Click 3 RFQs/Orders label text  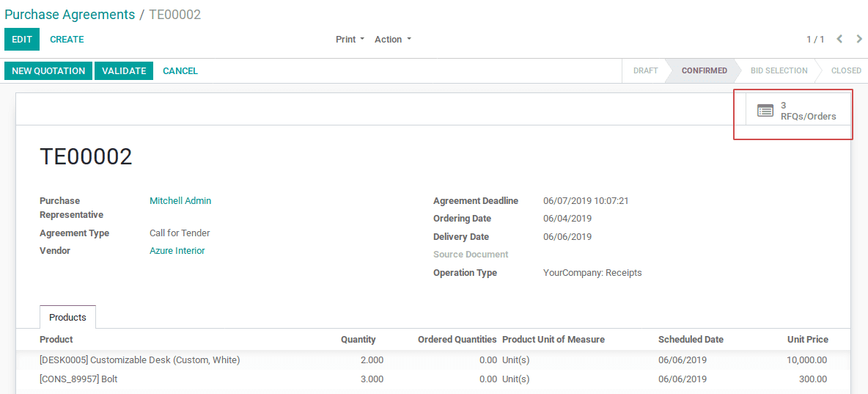tap(808, 111)
